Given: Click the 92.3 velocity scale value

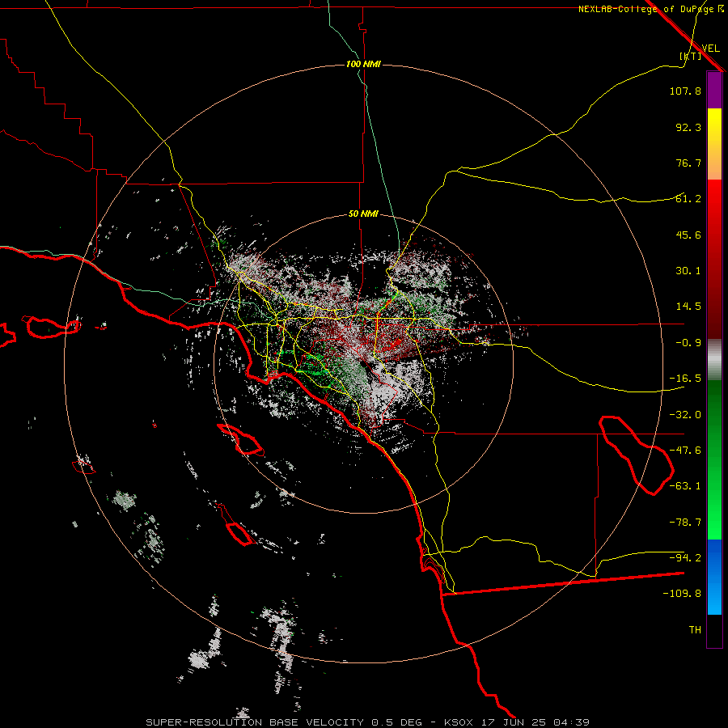Looking at the screenshot, I should point(688,127).
